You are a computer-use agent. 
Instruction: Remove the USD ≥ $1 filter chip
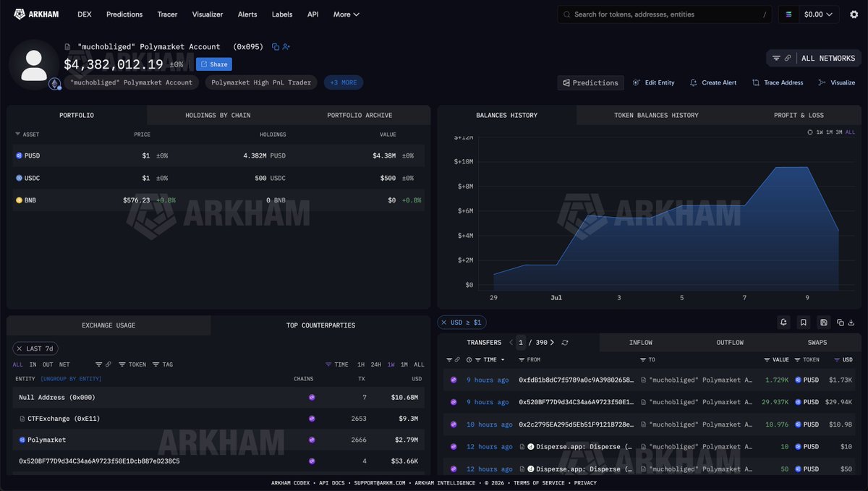click(443, 323)
